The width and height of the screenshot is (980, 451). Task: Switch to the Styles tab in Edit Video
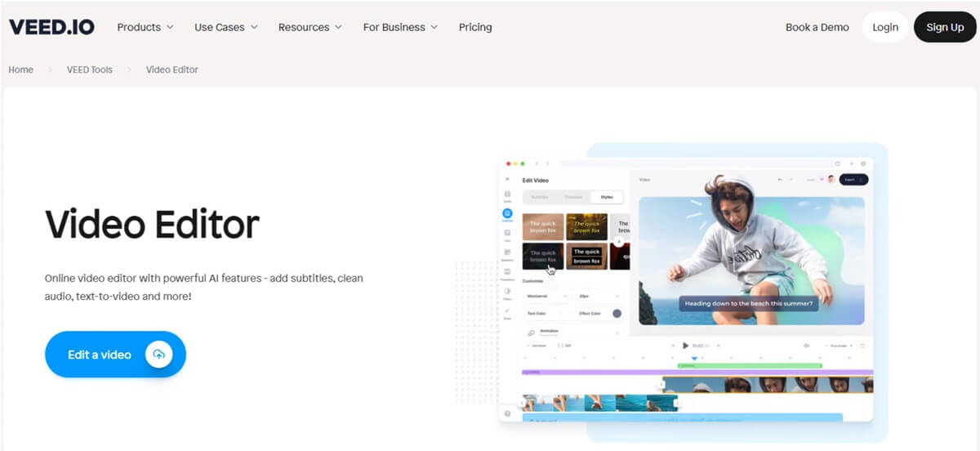[607, 197]
